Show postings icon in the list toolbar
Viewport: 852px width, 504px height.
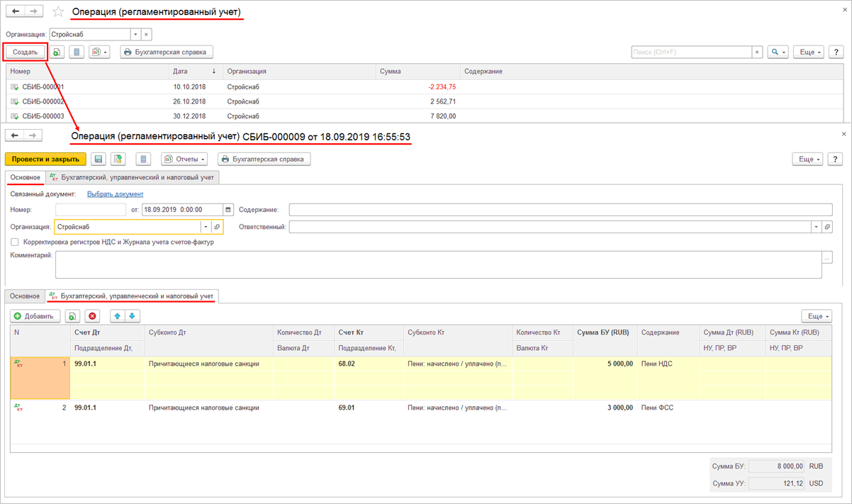[77, 52]
